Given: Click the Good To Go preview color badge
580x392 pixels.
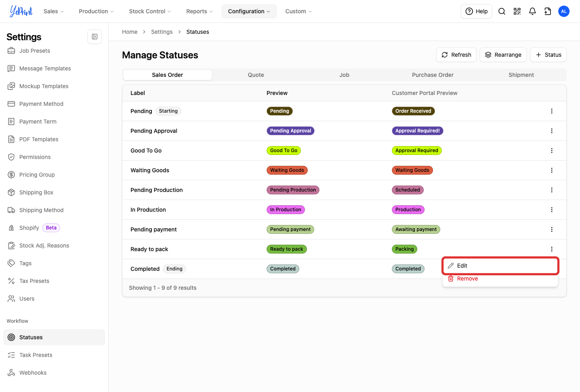Looking at the screenshot, I should coord(284,151).
